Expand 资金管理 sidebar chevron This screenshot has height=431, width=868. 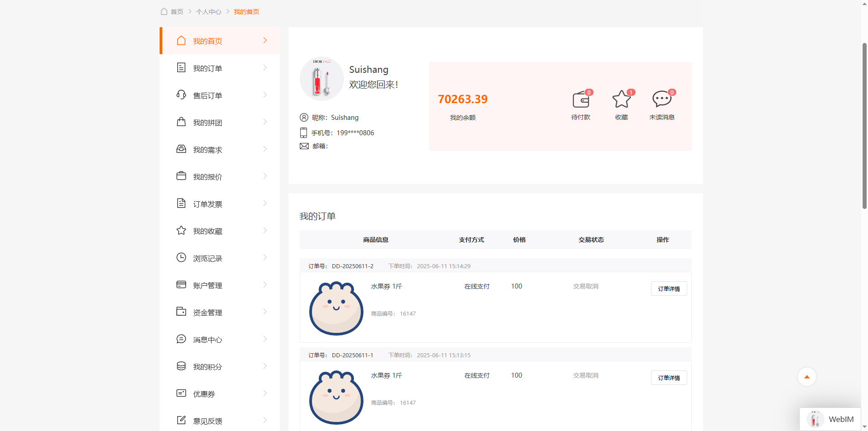click(265, 312)
